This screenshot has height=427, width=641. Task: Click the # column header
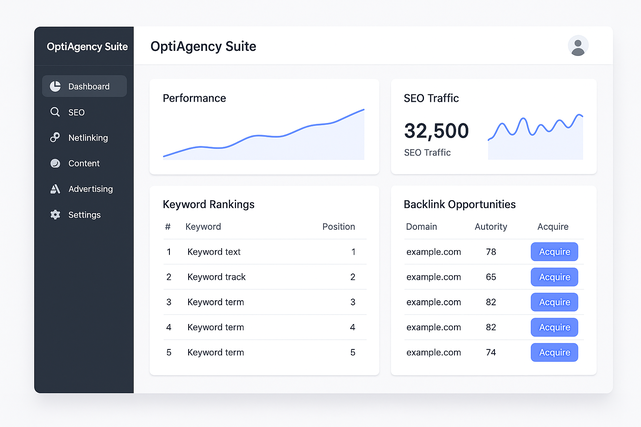168,227
